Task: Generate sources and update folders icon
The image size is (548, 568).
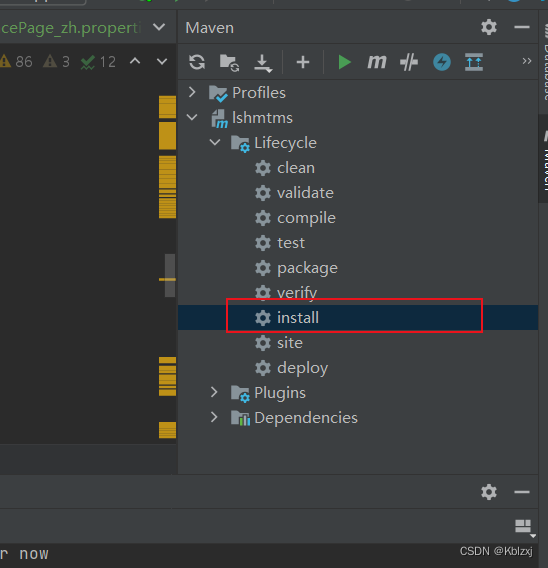Action: (229, 63)
